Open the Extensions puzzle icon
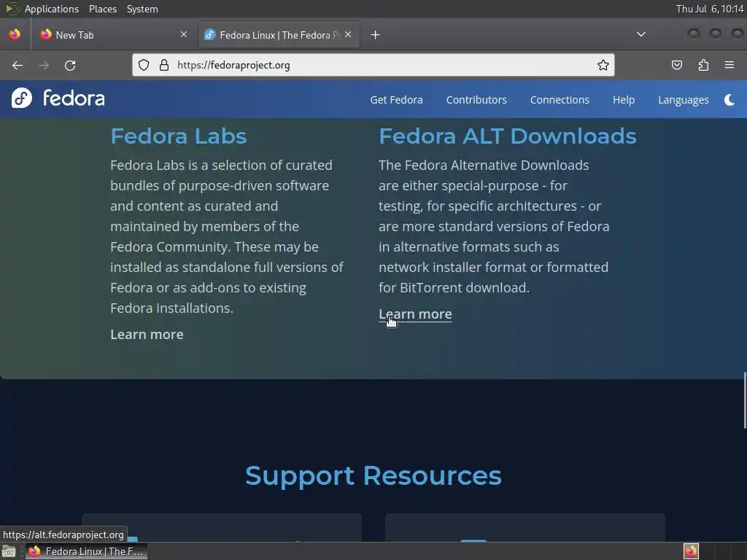 tap(703, 65)
